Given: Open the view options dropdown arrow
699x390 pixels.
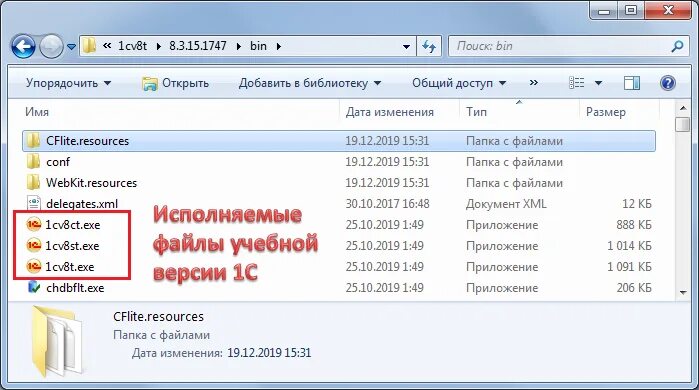Looking at the screenshot, I should tap(598, 83).
